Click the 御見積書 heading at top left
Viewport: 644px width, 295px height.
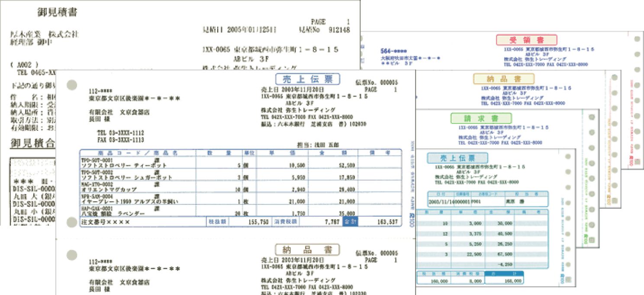(57, 12)
